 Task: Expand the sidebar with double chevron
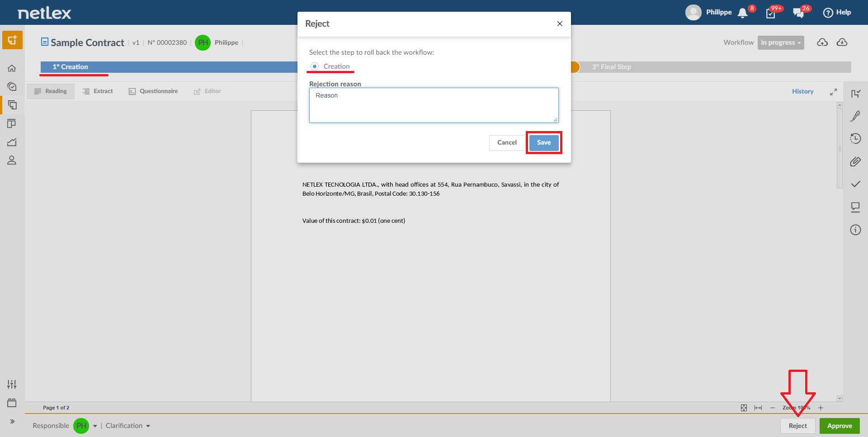[x=12, y=421]
